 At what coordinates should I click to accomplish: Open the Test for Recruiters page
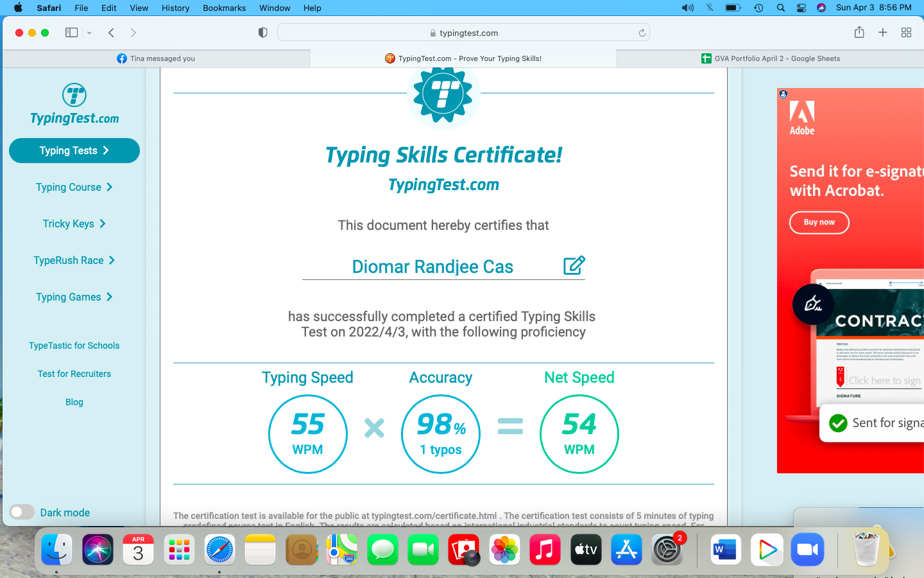coord(74,374)
